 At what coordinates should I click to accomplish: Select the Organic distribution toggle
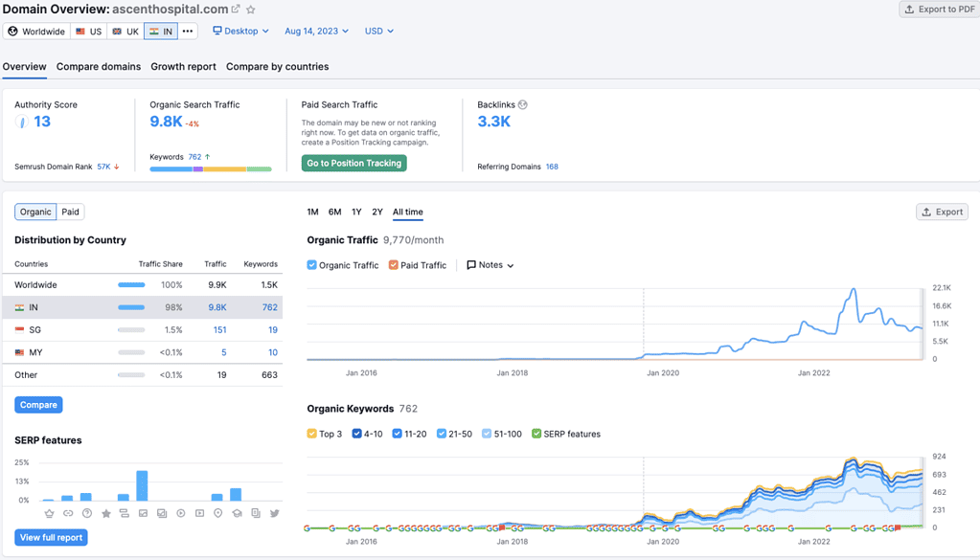pos(35,212)
